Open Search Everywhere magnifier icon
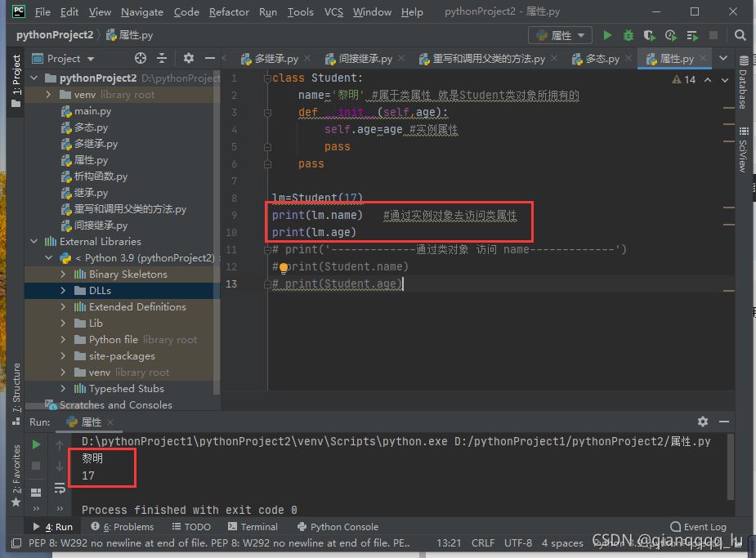This screenshot has width=756, height=558. coord(740,35)
